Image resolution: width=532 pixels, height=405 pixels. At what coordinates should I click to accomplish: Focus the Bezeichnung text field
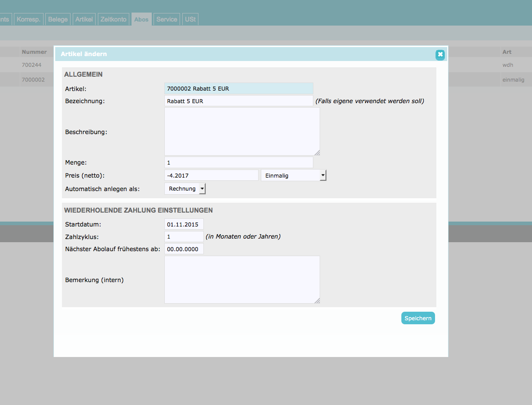click(x=238, y=101)
